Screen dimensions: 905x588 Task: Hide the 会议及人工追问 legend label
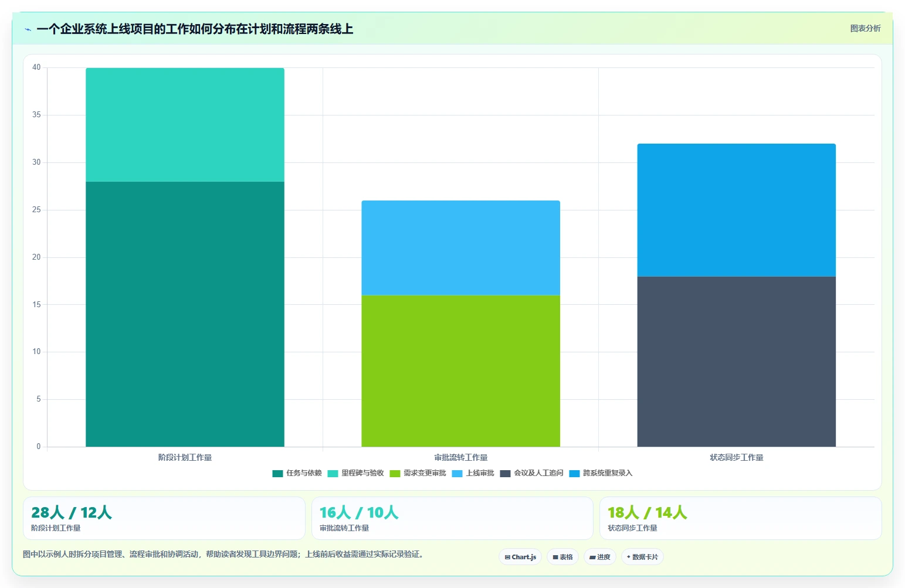pyautogui.click(x=538, y=473)
